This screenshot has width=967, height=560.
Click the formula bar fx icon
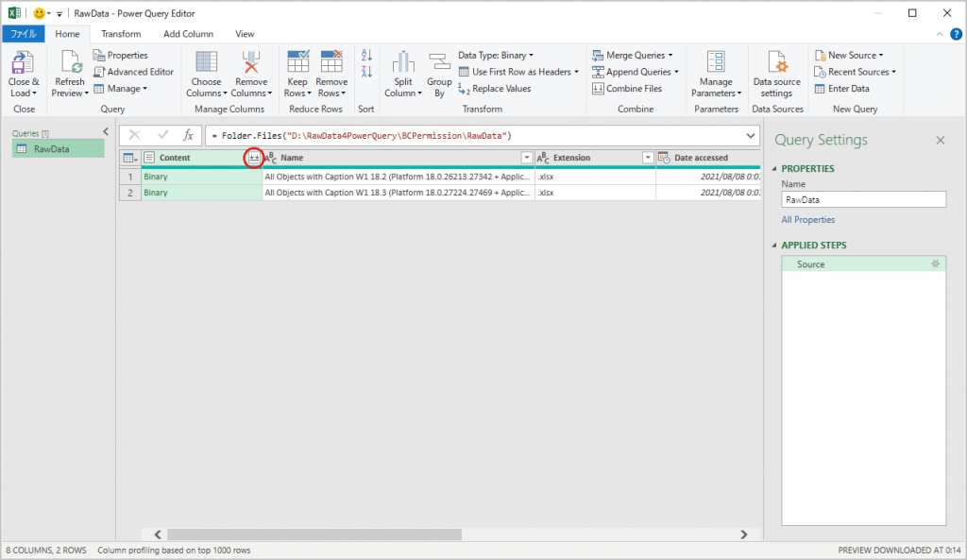point(188,136)
